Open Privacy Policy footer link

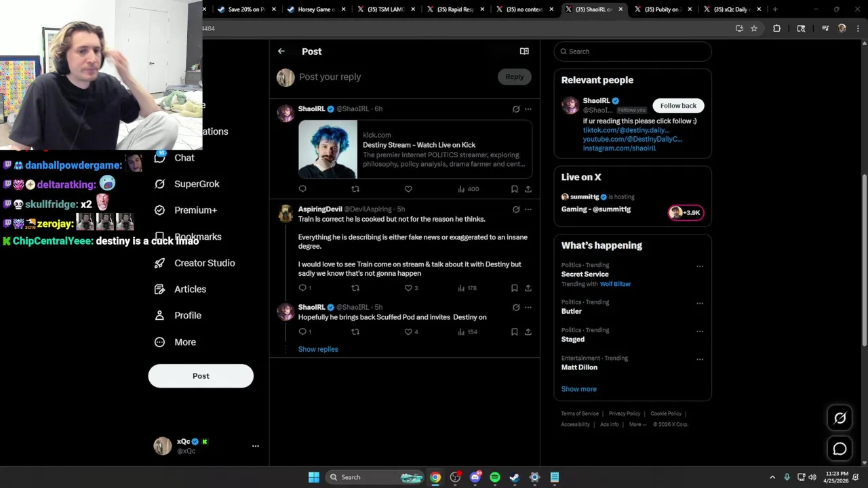(x=625, y=414)
